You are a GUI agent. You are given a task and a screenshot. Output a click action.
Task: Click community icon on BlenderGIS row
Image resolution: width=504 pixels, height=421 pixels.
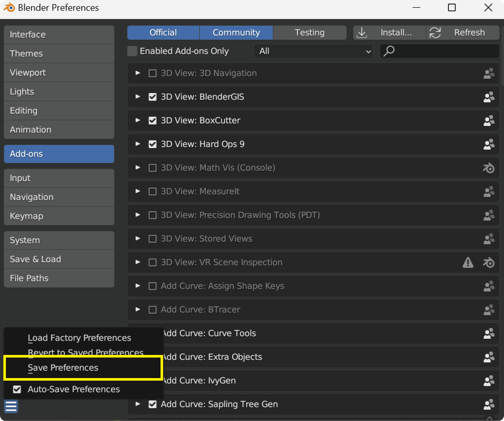489,97
